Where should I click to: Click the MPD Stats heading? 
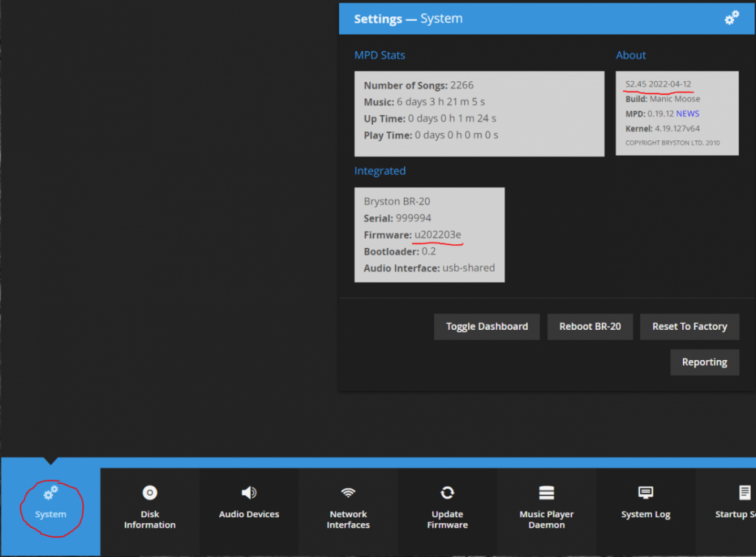[x=379, y=55]
